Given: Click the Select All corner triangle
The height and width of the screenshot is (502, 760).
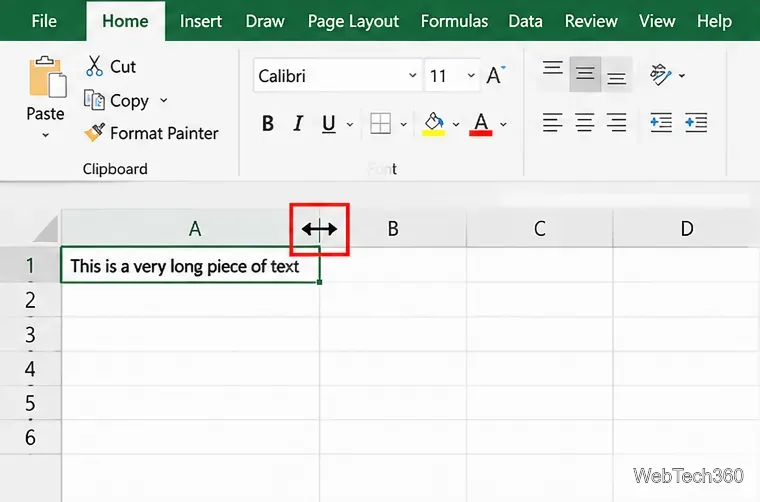Looking at the screenshot, I should [47, 229].
